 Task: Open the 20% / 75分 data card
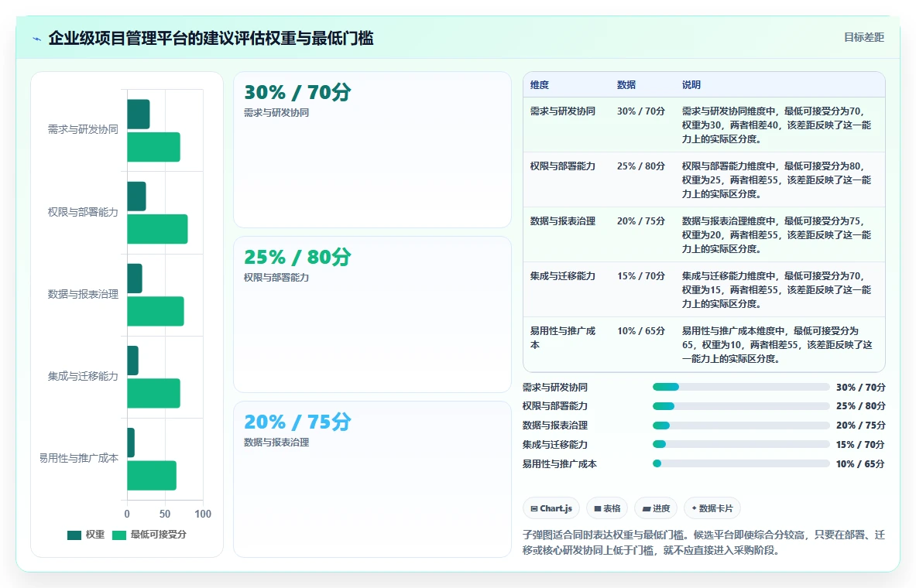pos(372,479)
